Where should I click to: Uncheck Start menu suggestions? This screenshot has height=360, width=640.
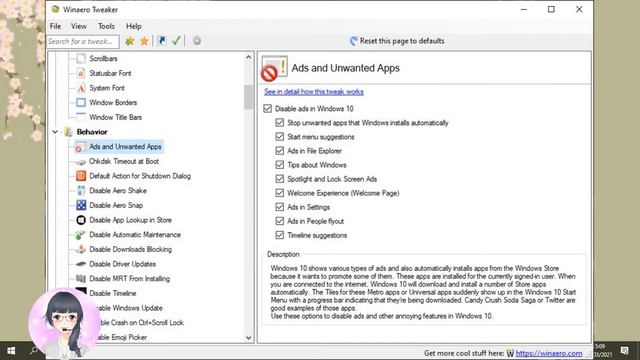click(x=280, y=137)
